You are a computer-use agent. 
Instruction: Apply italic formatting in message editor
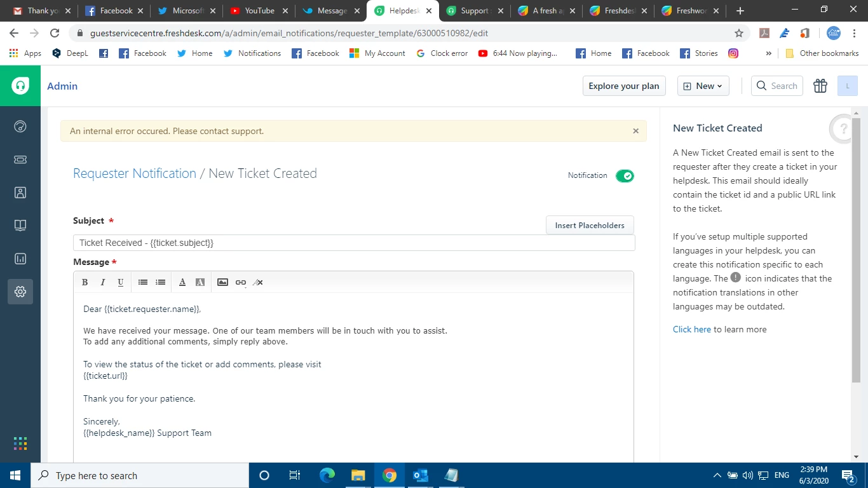[x=102, y=282]
